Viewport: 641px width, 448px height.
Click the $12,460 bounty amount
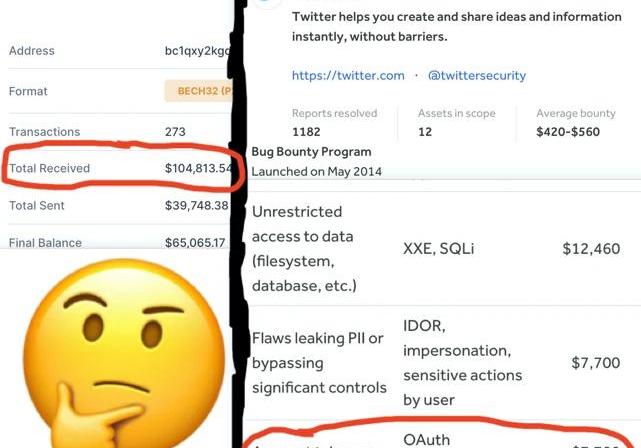pos(591,249)
